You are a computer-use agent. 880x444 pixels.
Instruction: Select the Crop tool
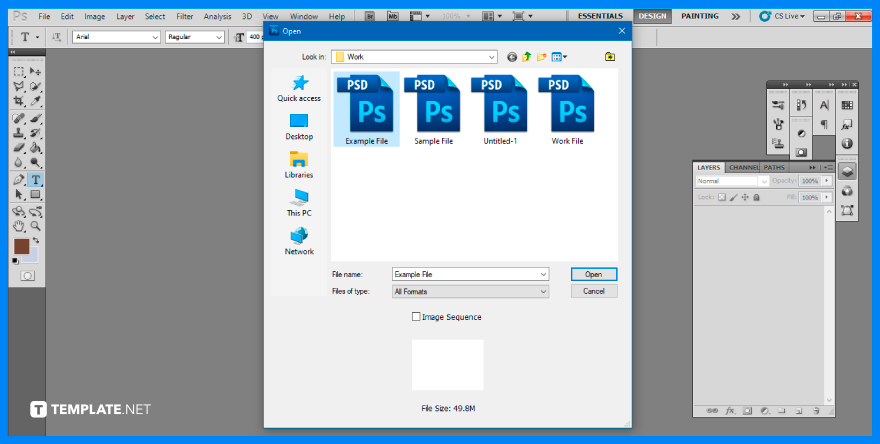19,101
